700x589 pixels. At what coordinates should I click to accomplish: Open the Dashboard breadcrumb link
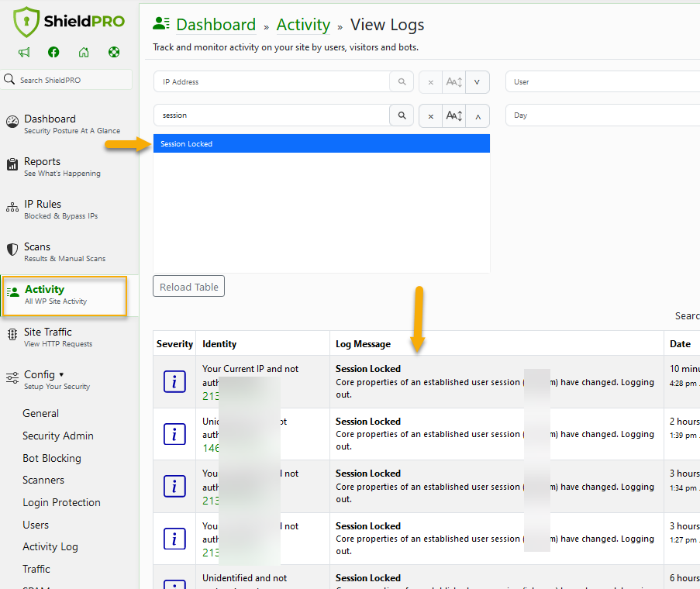pos(216,24)
